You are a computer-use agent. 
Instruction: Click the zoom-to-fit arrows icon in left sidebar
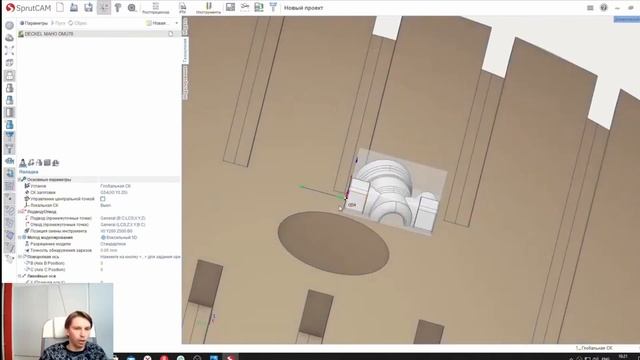click(9, 50)
